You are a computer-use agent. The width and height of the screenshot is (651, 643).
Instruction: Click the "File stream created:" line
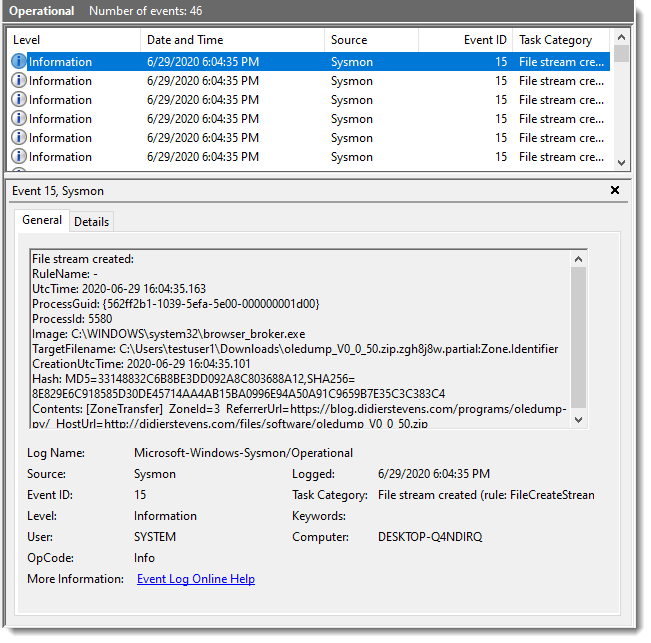click(83, 259)
